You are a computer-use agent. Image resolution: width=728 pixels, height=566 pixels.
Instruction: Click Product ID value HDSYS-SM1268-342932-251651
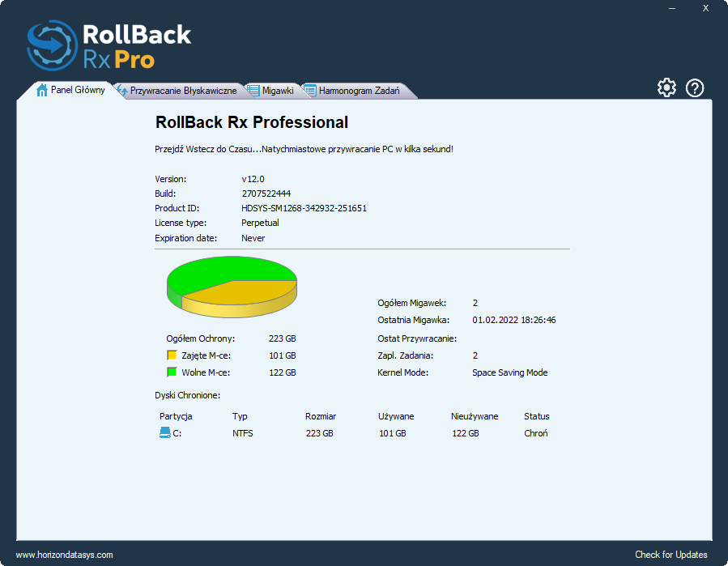point(304,208)
